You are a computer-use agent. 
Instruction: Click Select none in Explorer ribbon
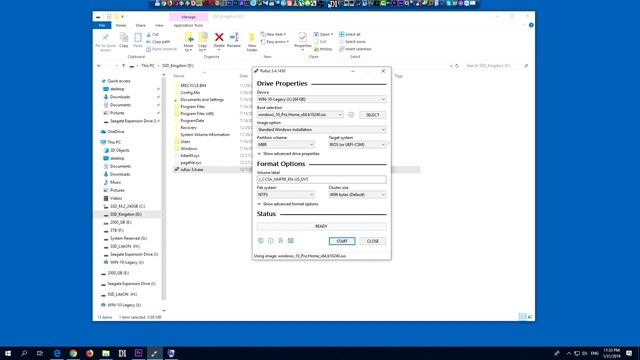pyautogui.click(x=352, y=42)
